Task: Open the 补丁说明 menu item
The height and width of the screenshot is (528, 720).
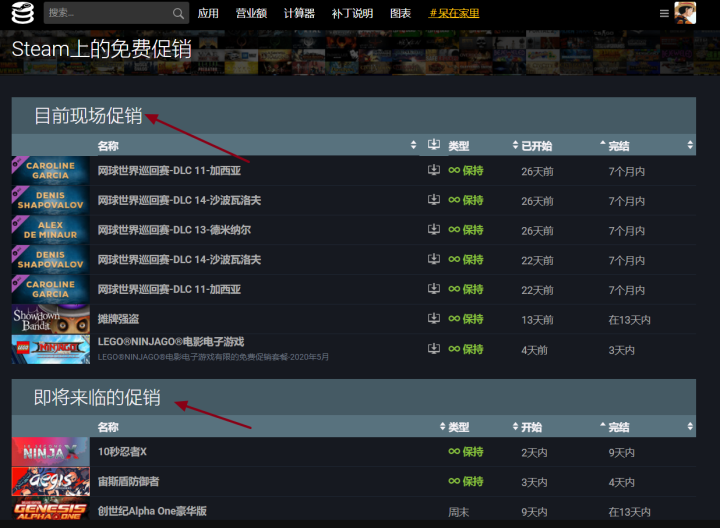Action: click(x=352, y=13)
